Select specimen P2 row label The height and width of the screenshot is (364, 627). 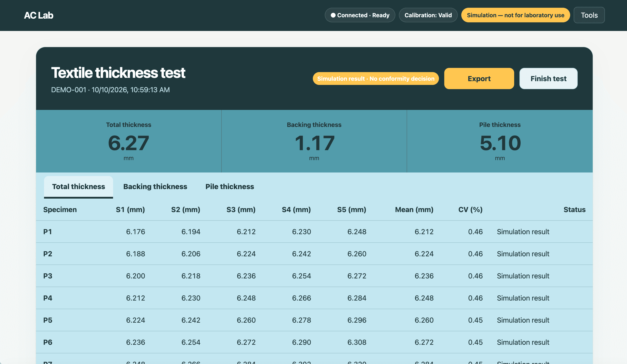coord(48,254)
